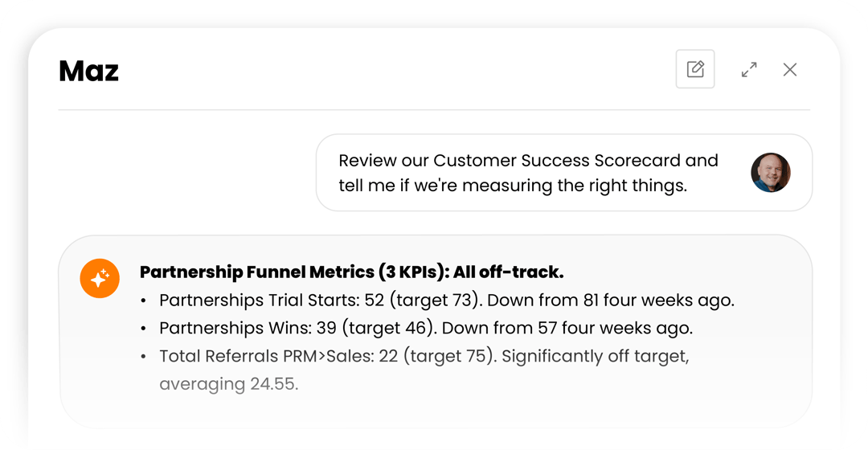Click the 'target 75' value in response
The width and height of the screenshot is (868, 450).
point(448,356)
